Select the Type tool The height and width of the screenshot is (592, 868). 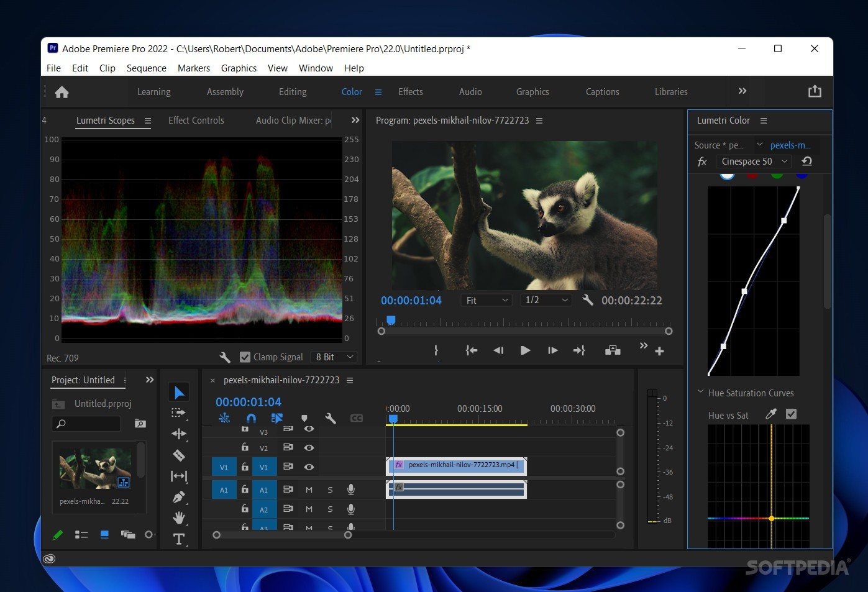pos(179,539)
